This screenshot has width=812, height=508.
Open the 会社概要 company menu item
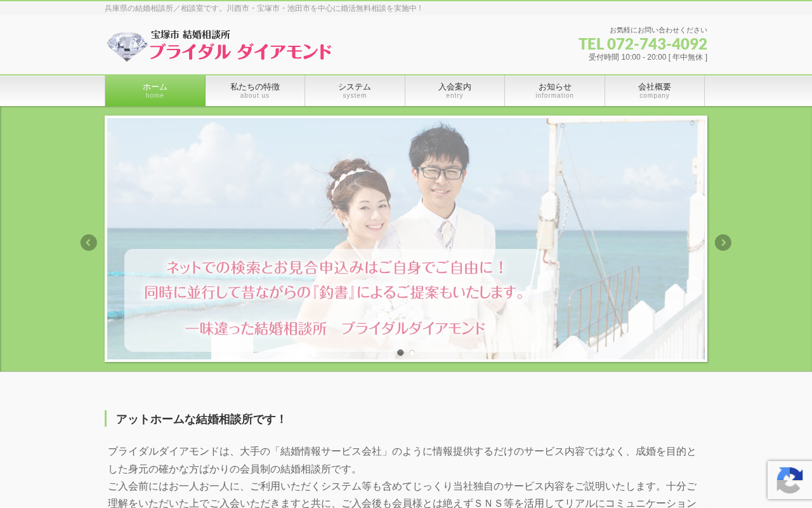point(655,91)
